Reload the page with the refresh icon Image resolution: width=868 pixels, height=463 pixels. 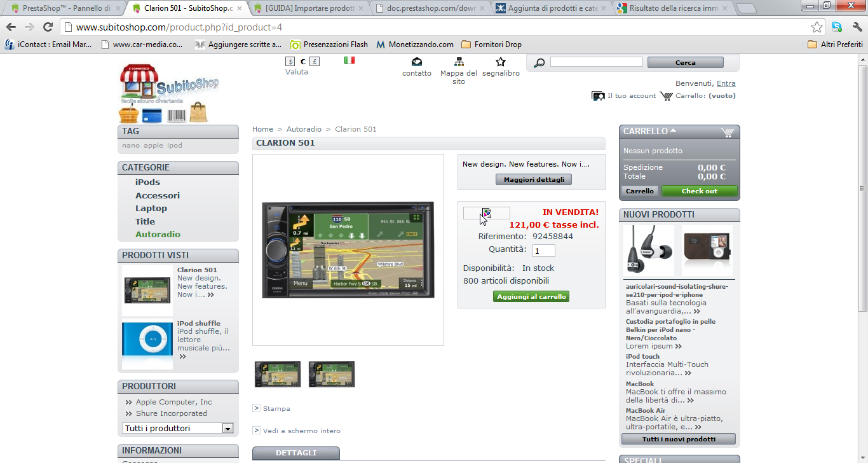[48, 27]
